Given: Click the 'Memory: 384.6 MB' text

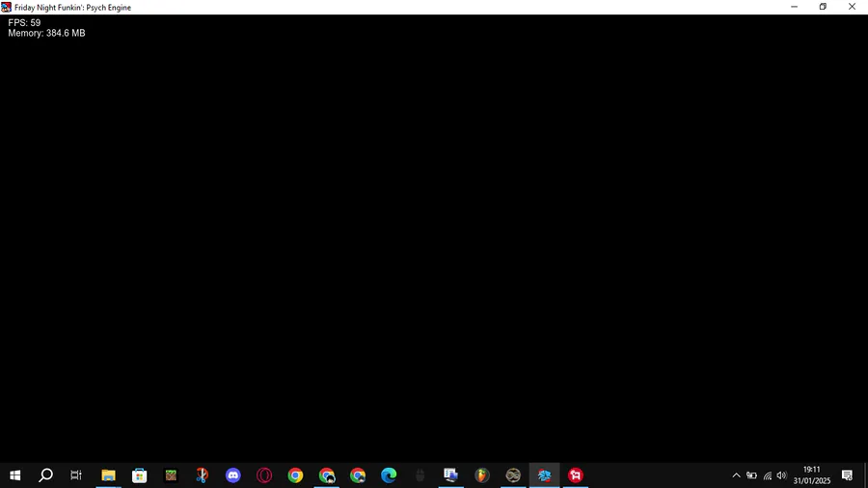Looking at the screenshot, I should point(46,33).
